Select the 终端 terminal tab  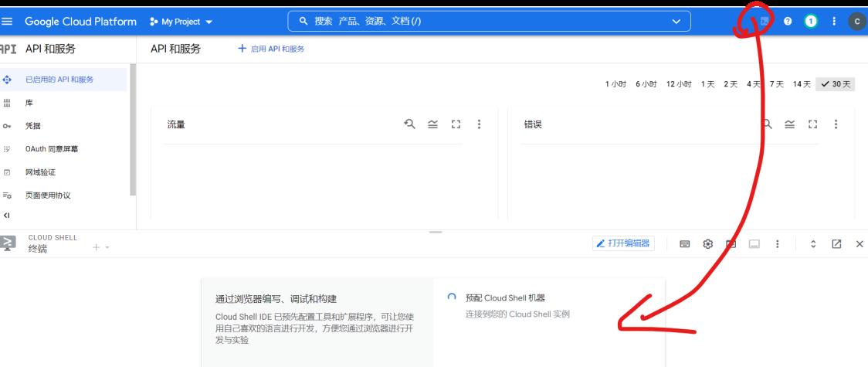point(38,249)
